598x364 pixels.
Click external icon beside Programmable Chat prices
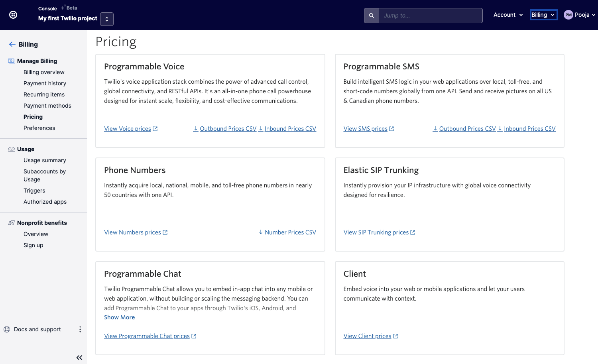coord(194,336)
